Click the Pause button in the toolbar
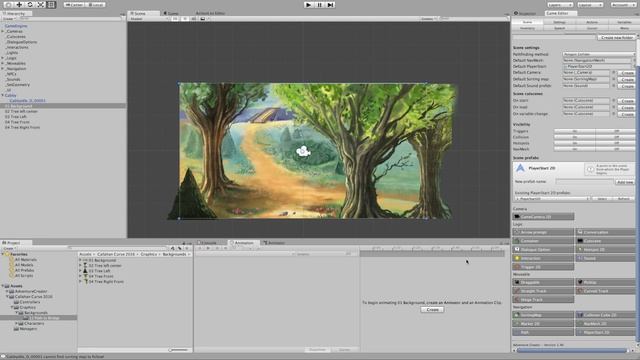 [320, 4]
